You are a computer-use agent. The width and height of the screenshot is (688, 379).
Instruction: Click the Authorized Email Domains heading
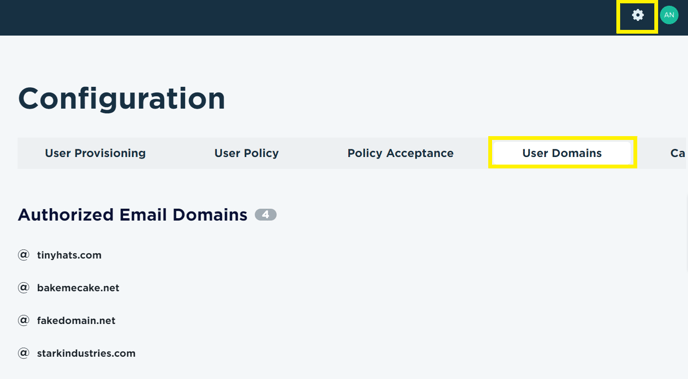[133, 215]
